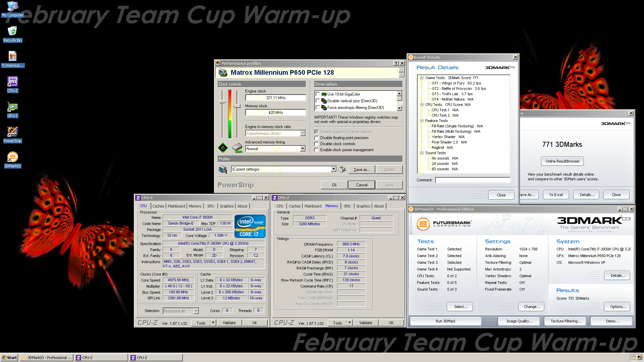This screenshot has width=644, height=362.
Task: Open the Tools dropdown arrow in right CPU-Z Memory window
Action: tap(350, 323)
